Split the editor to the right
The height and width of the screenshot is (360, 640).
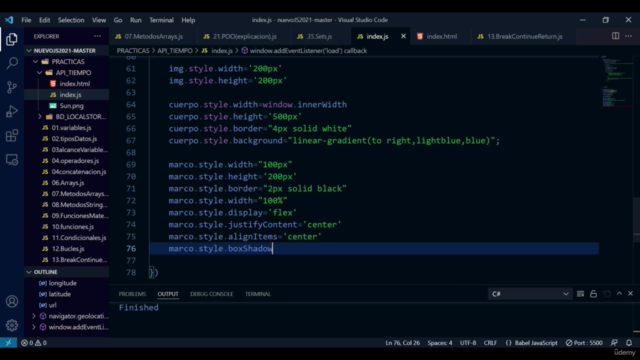pyautogui.click(x=615, y=36)
